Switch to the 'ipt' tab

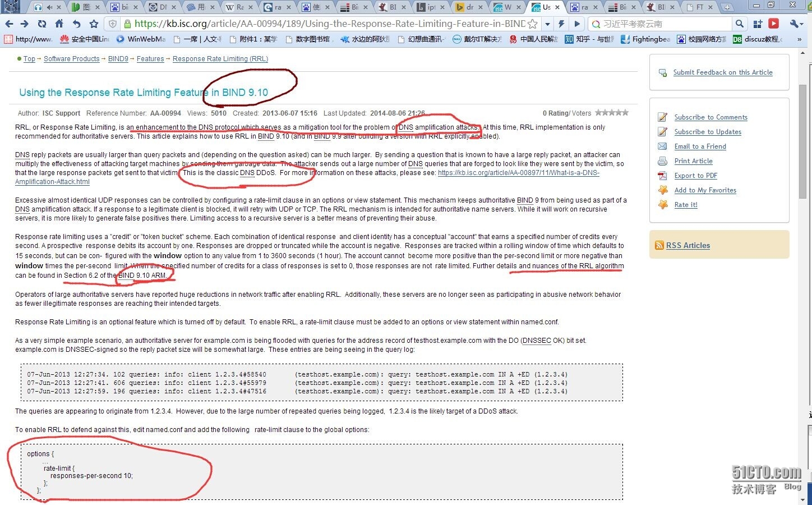click(430, 7)
